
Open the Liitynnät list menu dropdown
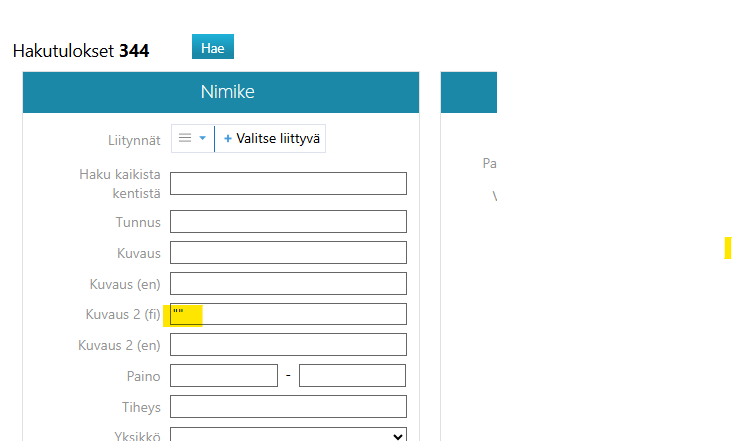point(193,139)
